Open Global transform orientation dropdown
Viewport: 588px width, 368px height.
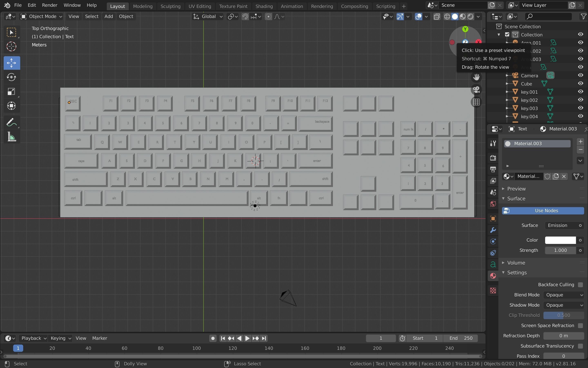point(208,17)
